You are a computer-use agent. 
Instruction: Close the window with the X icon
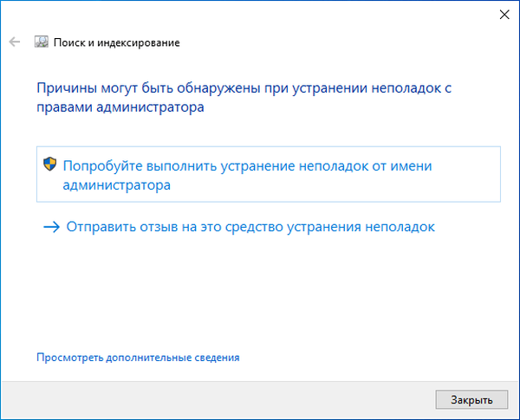click(x=504, y=13)
